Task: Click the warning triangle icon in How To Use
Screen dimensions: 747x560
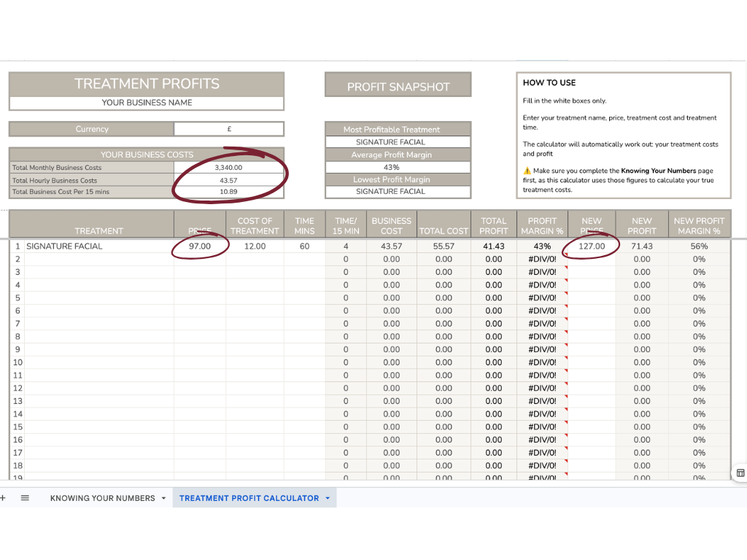Action: click(x=527, y=171)
